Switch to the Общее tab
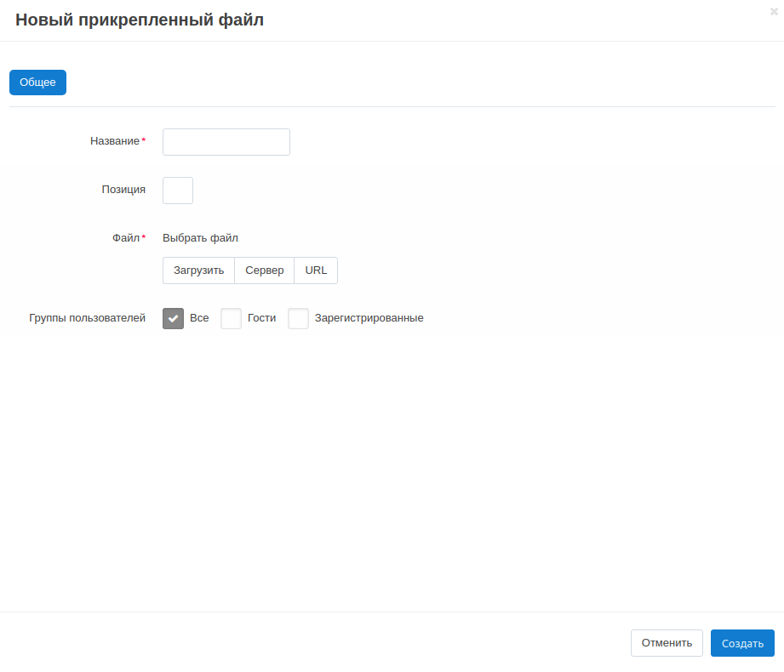The image size is (784, 672). [x=37, y=83]
